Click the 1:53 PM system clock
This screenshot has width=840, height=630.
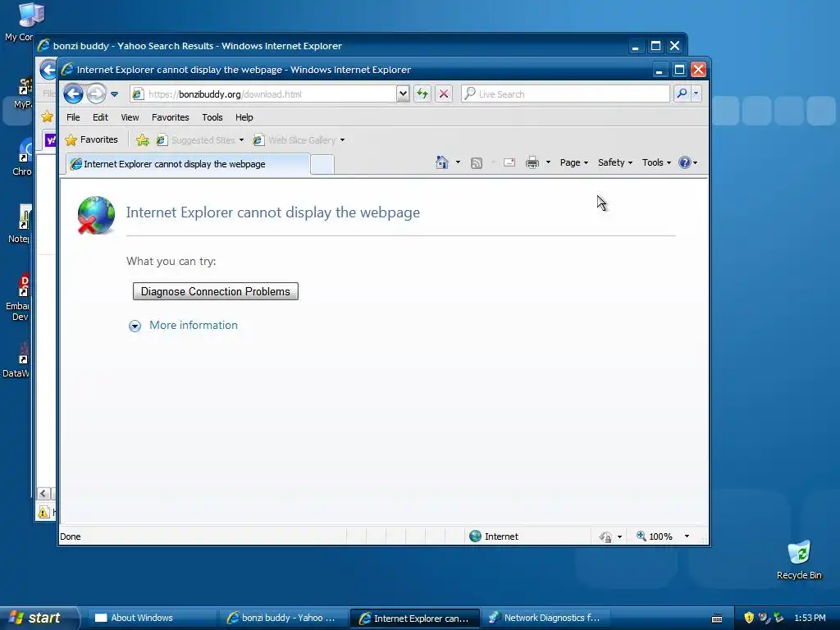tap(810, 618)
